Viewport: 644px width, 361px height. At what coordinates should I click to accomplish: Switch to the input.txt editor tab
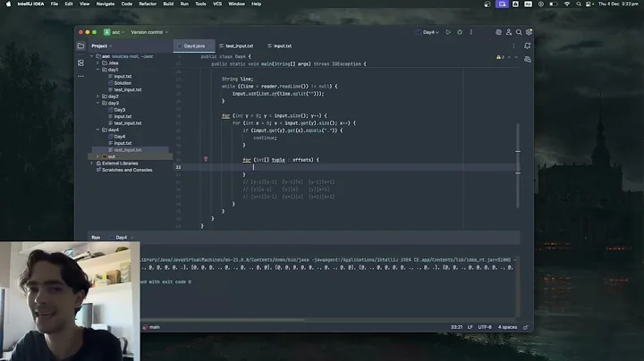point(280,46)
